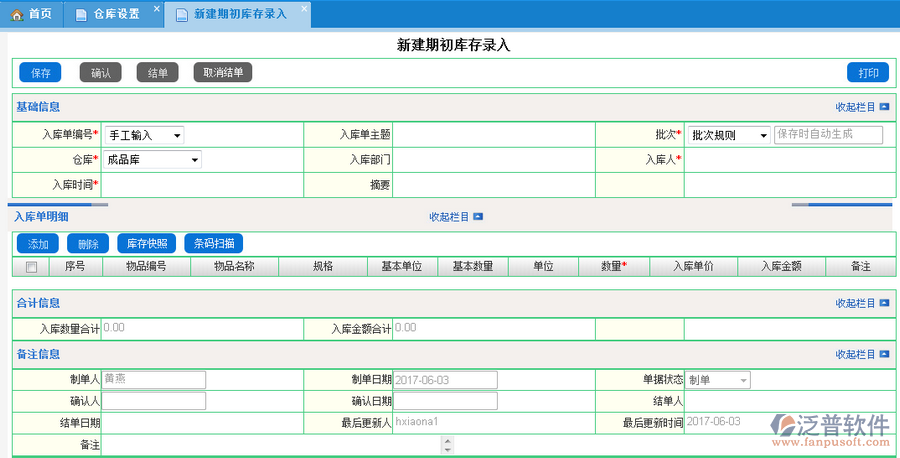Tick the select-all checkbox in table header
The image size is (900, 458).
click(x=31, y=267)
